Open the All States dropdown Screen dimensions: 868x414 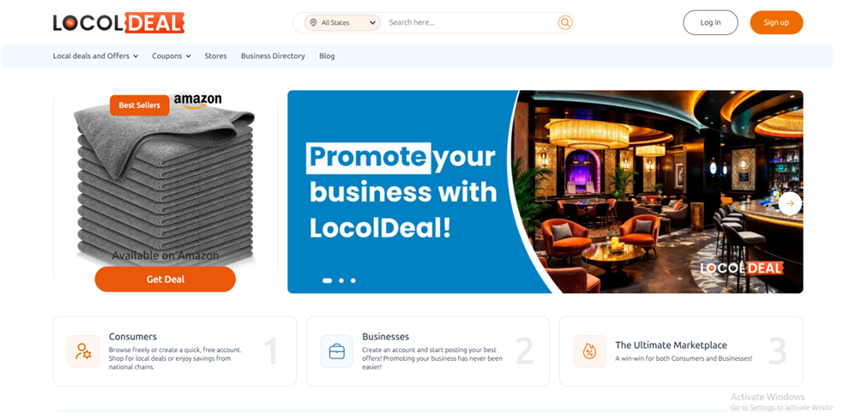coord(343,22)
